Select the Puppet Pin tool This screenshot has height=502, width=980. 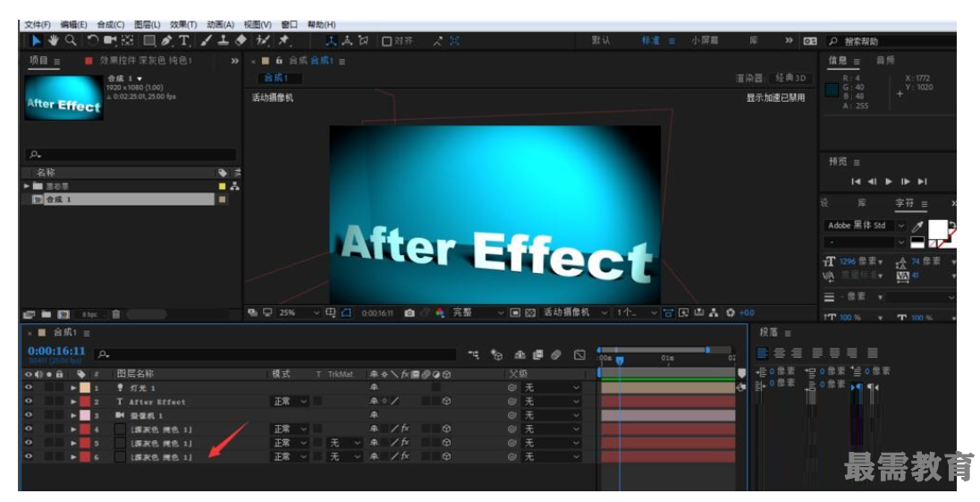pyautogui.click(x=284, y=40)
